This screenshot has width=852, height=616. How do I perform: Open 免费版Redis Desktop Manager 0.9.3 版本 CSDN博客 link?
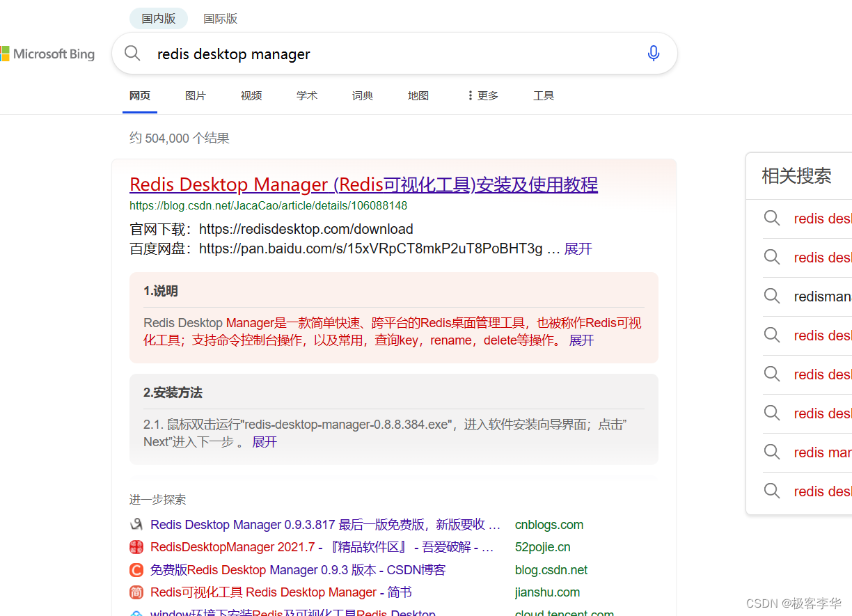(x=298, y=570)
